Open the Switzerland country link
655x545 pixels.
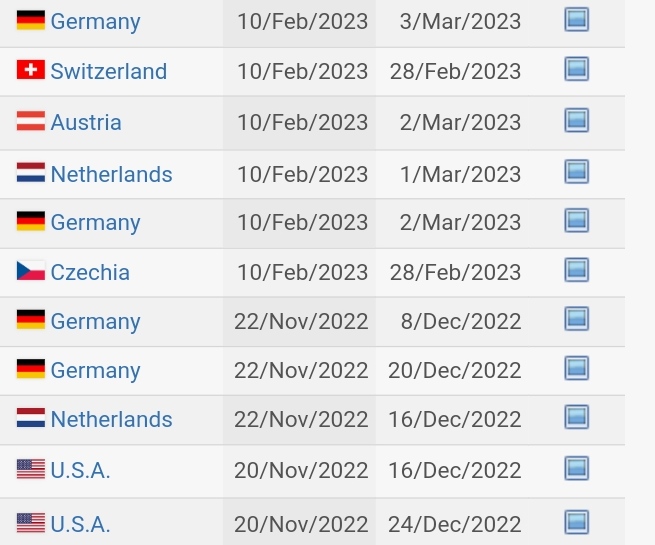coord(109,71)
